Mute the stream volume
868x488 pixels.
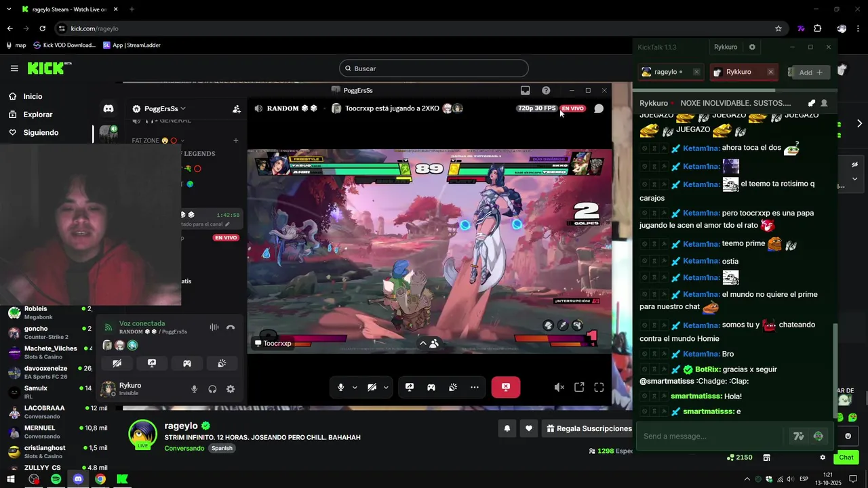tap(559, 387)
